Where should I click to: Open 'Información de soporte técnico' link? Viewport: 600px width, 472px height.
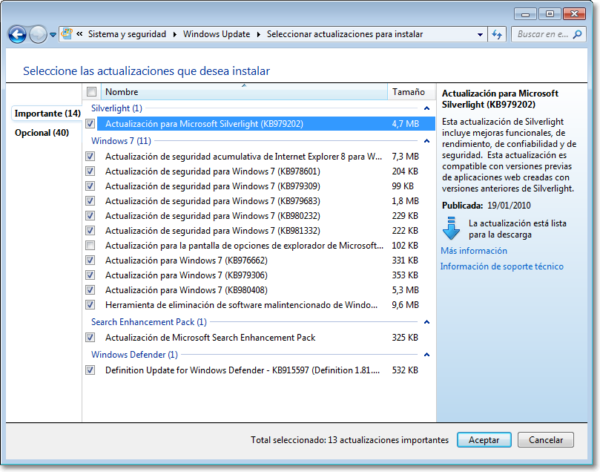click(x=502, y=266)
